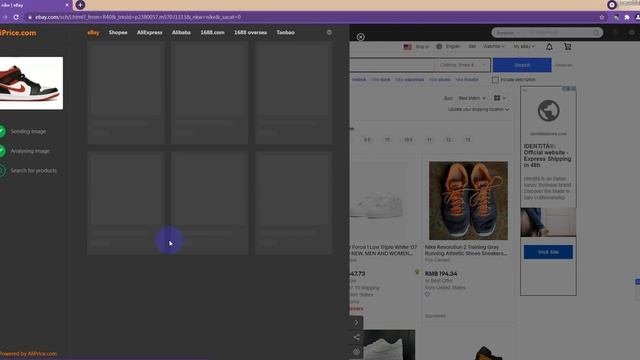Open the Watchlist dropdown
This screenshot has width=640, height=360.
tap(494, 47)
